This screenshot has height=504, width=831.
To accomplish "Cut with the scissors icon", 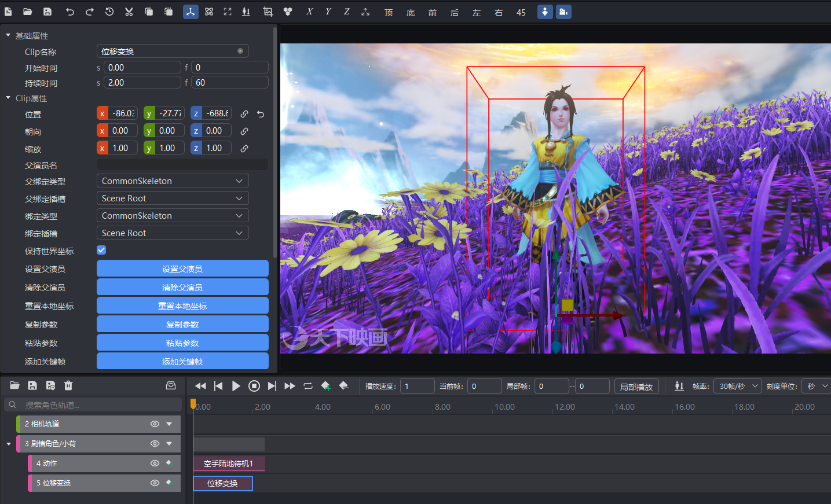I will coord(129,12).
